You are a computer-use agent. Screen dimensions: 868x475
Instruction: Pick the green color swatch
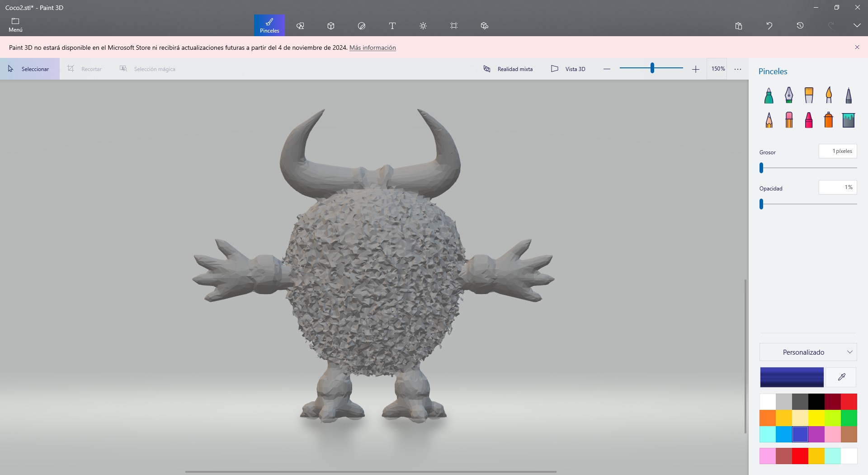(849, 418)
